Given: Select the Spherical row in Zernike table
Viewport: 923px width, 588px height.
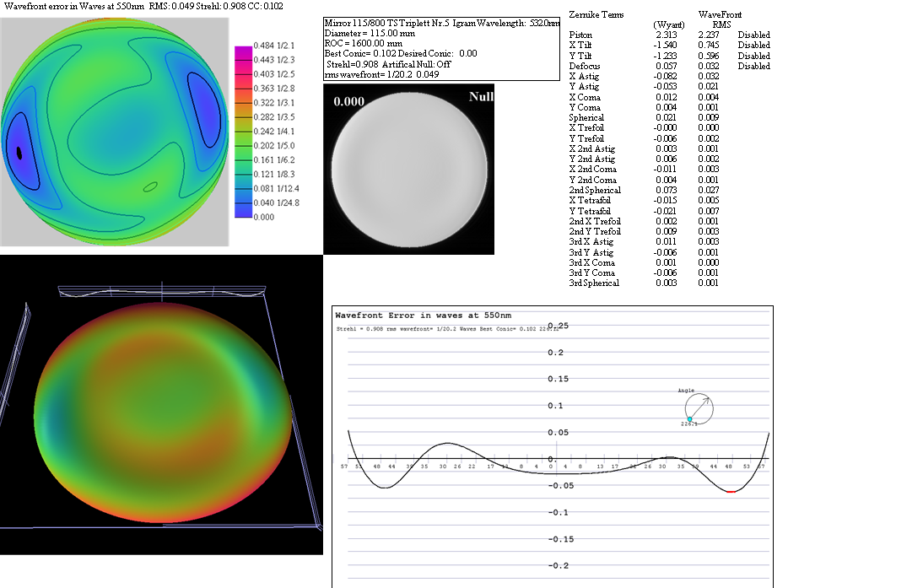Looking at the screenshot, I should tap(586, 118).
